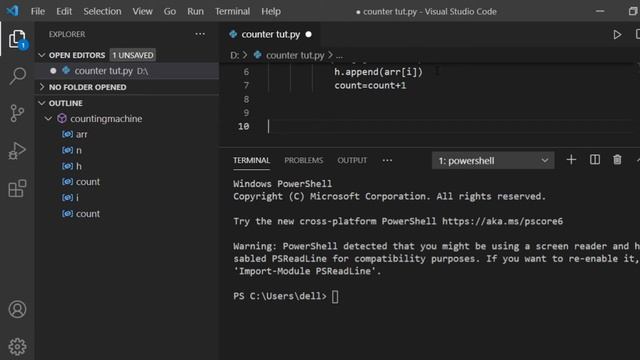Screen dimensions: 640x360
Task: Open counter tut.py in Open Editors list
Action: click(x=127, y=71)
